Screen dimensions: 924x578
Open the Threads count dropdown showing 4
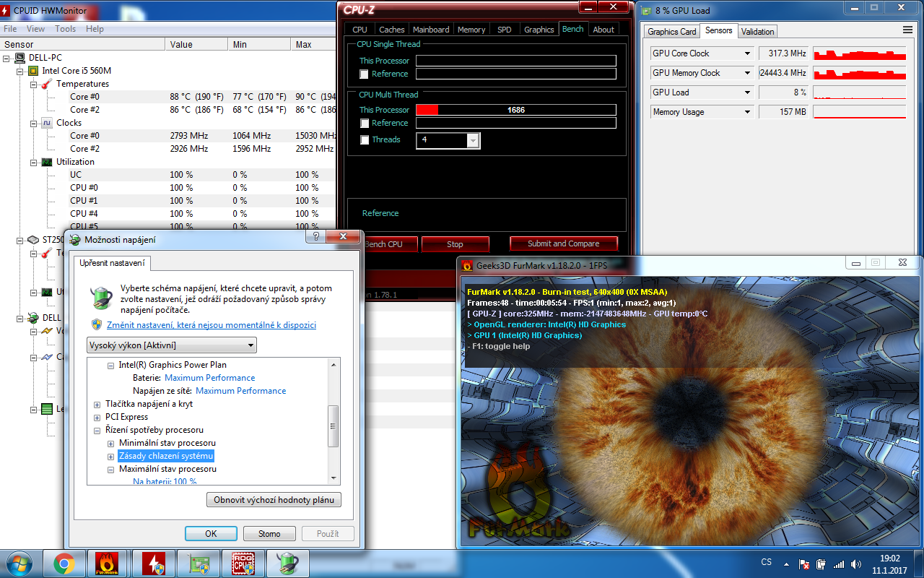(473, 140)
